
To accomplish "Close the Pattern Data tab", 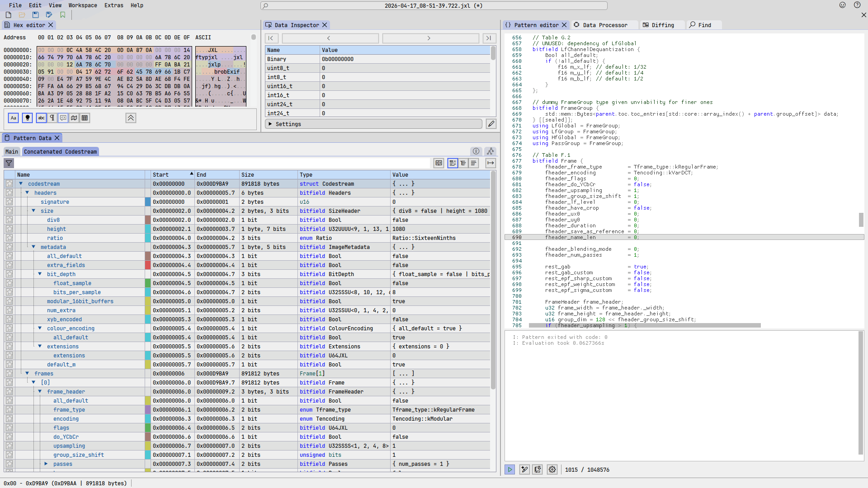I will click(57, 138).
